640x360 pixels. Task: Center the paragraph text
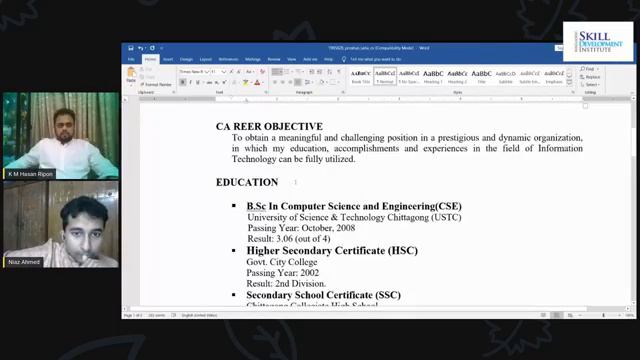(x=282, y=82)
